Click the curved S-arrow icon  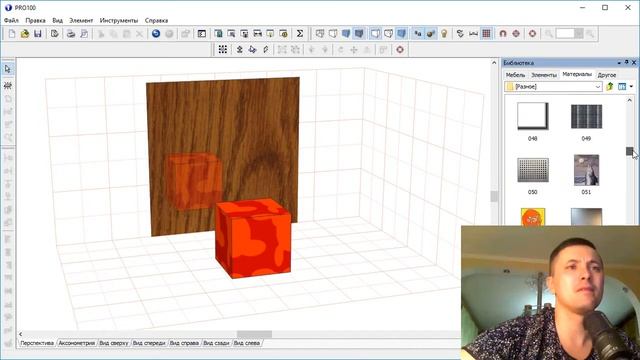[x=460, y=34]
